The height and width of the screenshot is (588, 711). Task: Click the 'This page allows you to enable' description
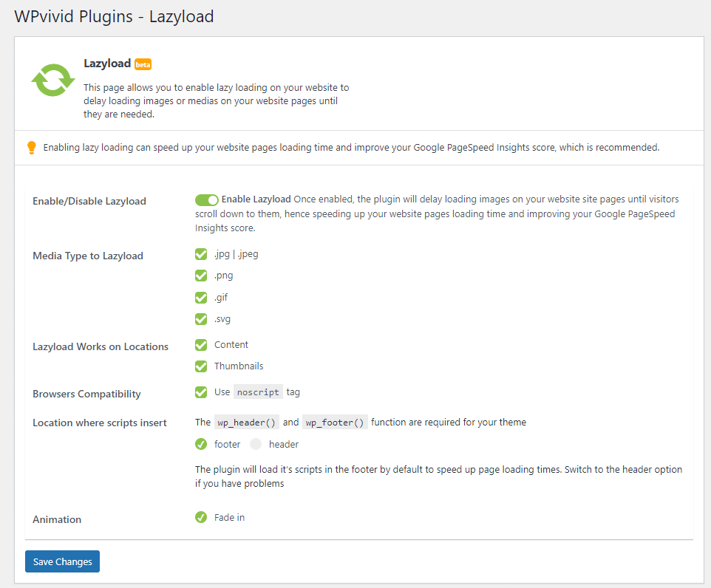coord(217,100)
